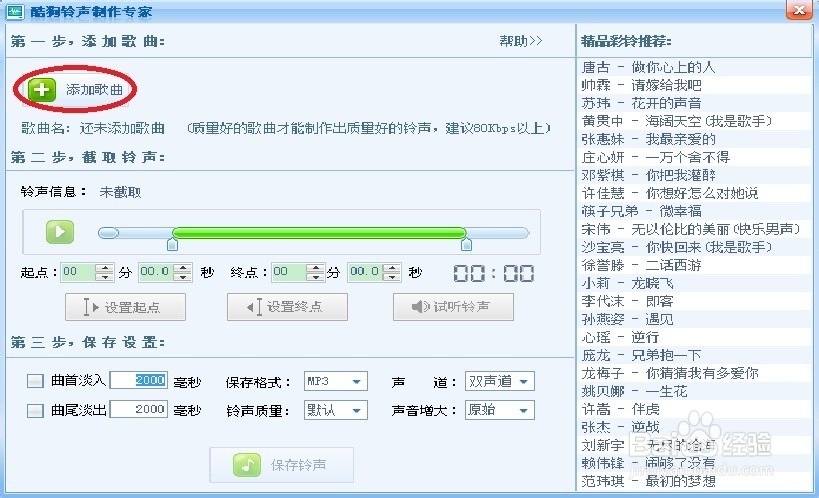Screen dimensions: 819x498
Task: Click the 起点 seconds input field
Action: click(156, 272)
